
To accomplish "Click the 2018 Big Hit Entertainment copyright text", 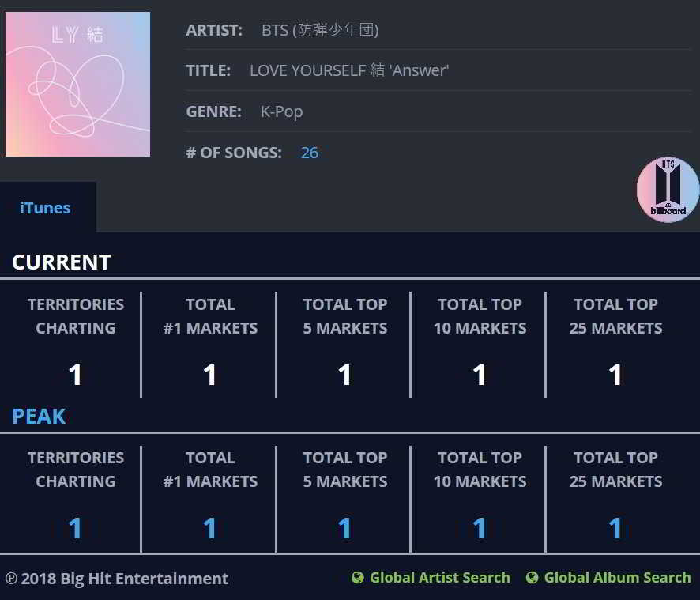I will pos(117,579).
